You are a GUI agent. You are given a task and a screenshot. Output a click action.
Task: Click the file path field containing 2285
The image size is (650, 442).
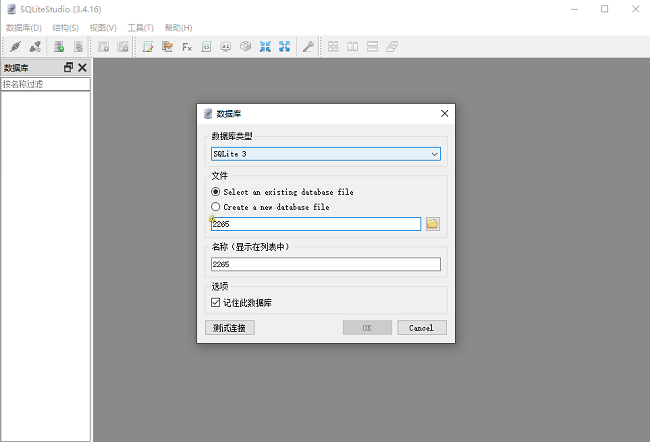[316, 224]
